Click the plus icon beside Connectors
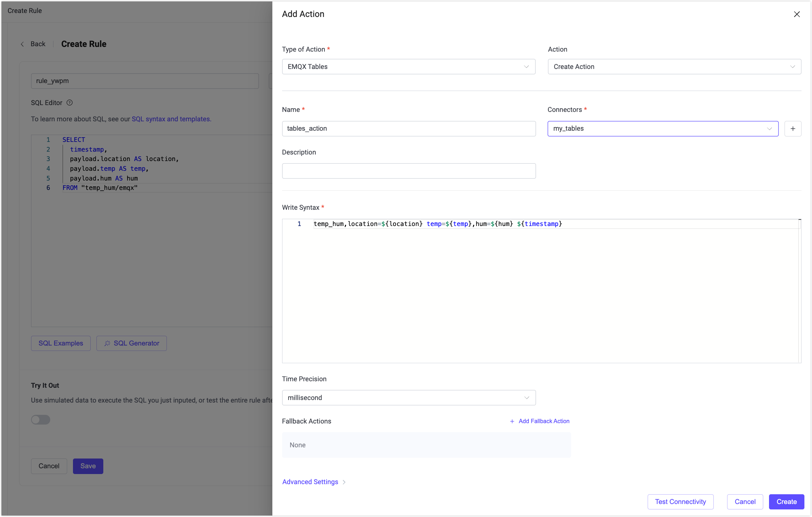This screenshot has width=812, height=517. pyautogui.click(x=792, y=129)
